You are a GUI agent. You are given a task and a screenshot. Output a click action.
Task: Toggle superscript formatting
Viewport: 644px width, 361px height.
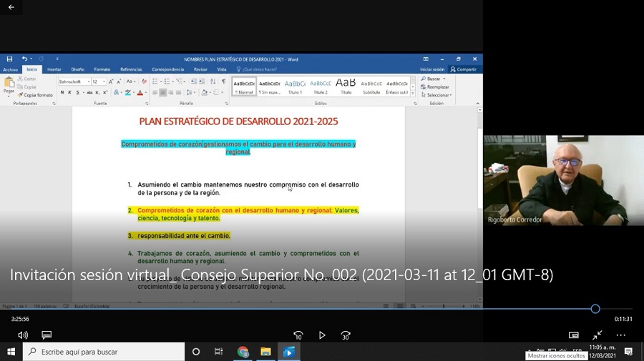point(105,93)
